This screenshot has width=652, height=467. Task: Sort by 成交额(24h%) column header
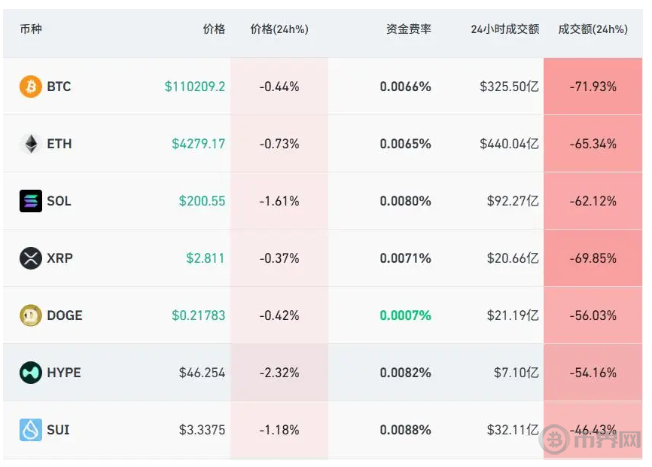(592, 30)
